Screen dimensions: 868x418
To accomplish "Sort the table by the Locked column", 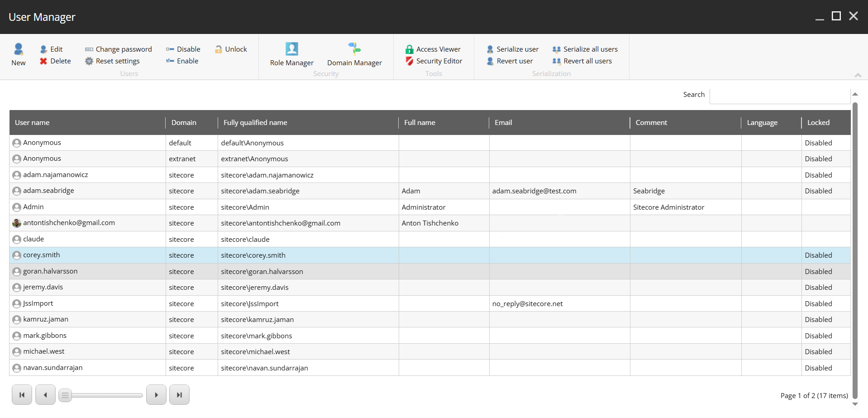I will 818,122.
